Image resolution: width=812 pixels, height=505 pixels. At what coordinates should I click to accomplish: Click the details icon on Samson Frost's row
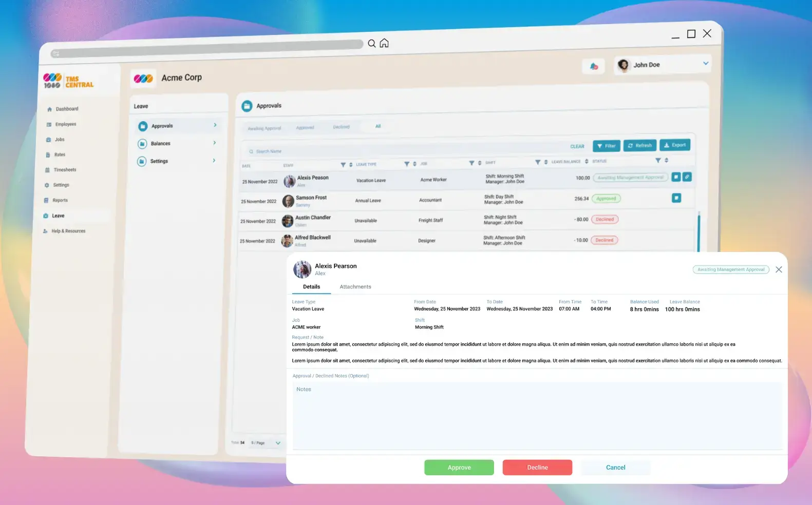(676, 198)
